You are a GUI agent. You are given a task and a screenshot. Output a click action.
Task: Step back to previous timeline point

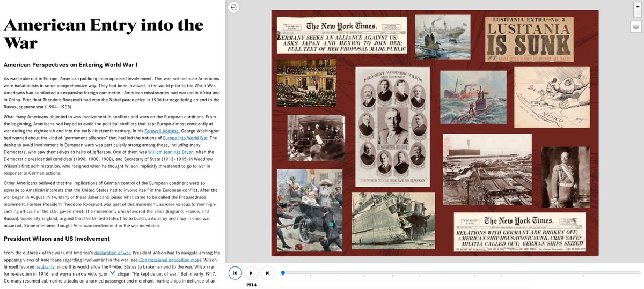click(235, 273)
